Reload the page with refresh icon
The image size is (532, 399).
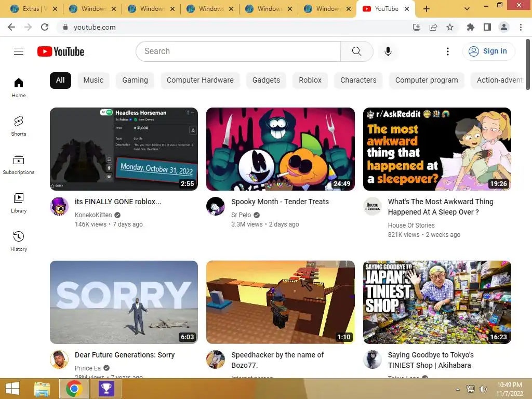pyautogui.click(x=45, y=27)
